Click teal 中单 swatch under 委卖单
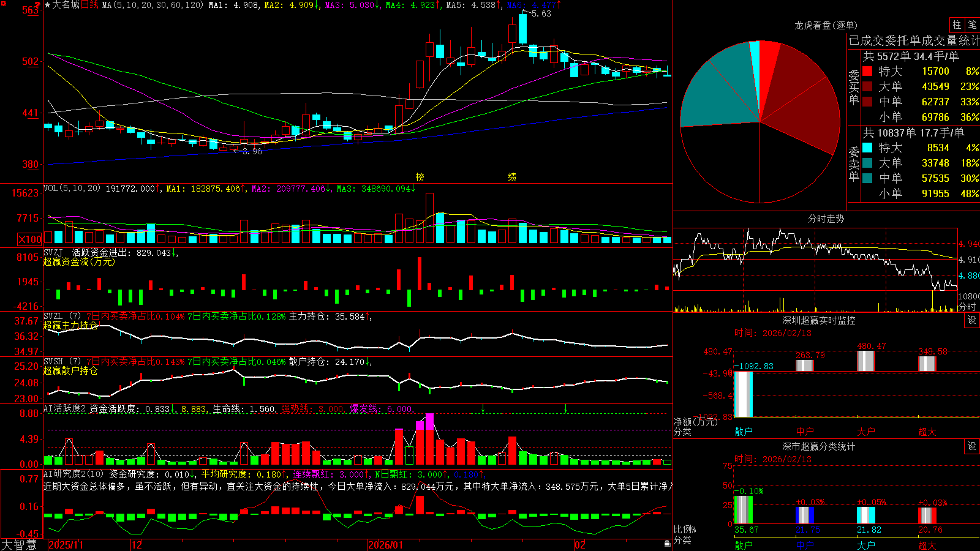The height and width of the screenshot is (551, 980). point(867,178)
